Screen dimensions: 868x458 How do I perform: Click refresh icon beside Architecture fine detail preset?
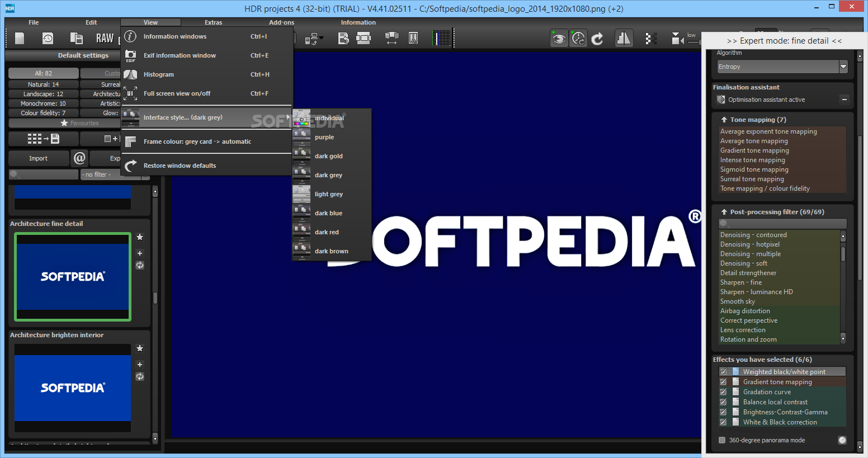point(140,265)
